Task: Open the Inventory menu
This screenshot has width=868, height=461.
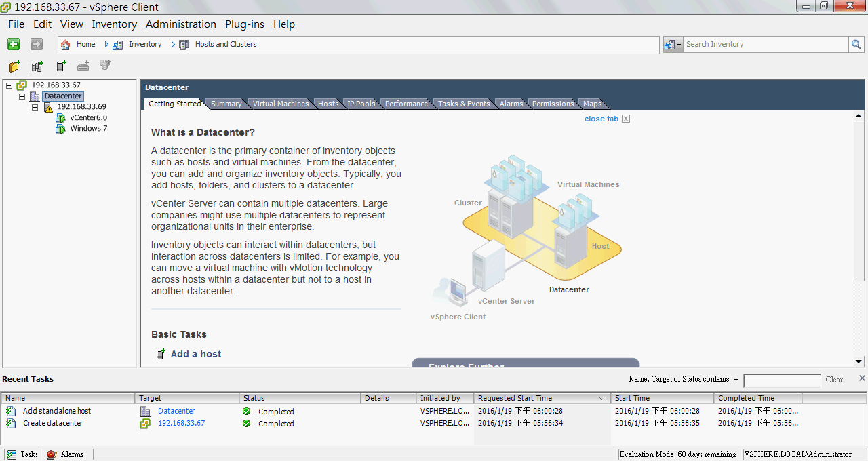Action: point(115,24)
